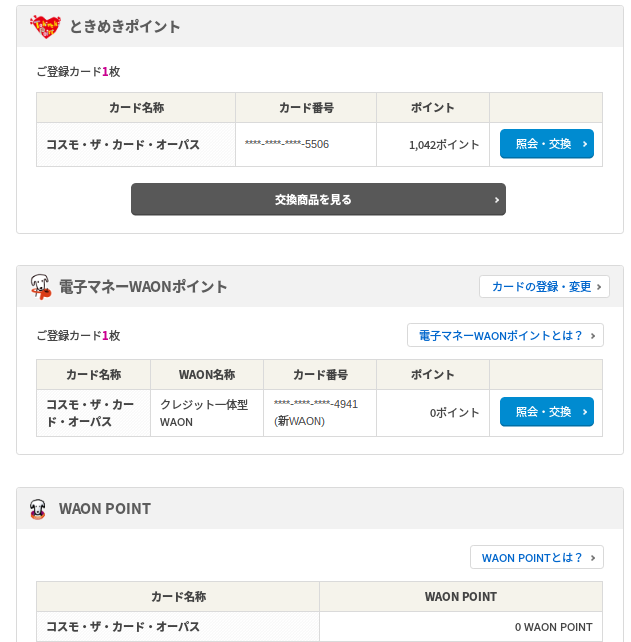
Task: Open 照会・交換 for the 1,042ポイント card
Action: [547, 144]
